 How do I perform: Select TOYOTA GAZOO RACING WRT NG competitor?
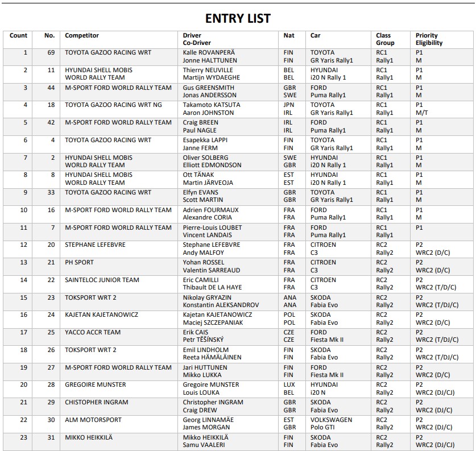click(113, 105)
